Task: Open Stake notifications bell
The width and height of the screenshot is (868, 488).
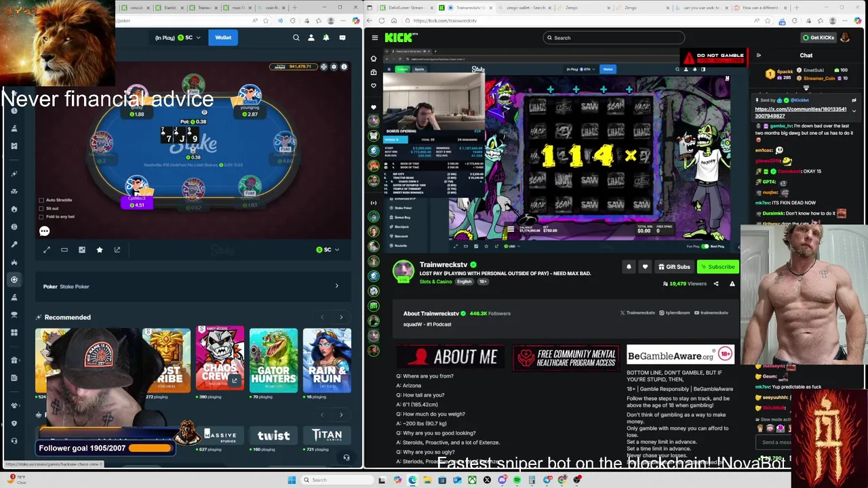Action: (x=326, y=38)
